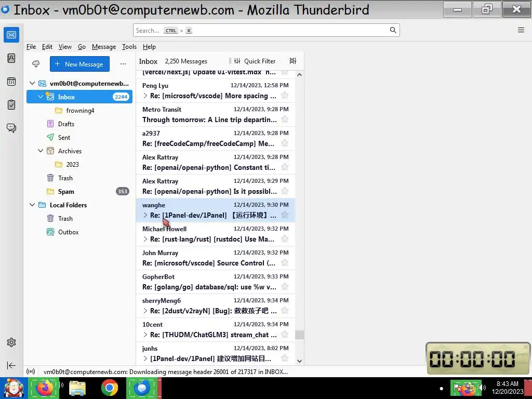Open the Drafts folder
The height and width of the screenshot is (399, 532).
tap(79, 124)
